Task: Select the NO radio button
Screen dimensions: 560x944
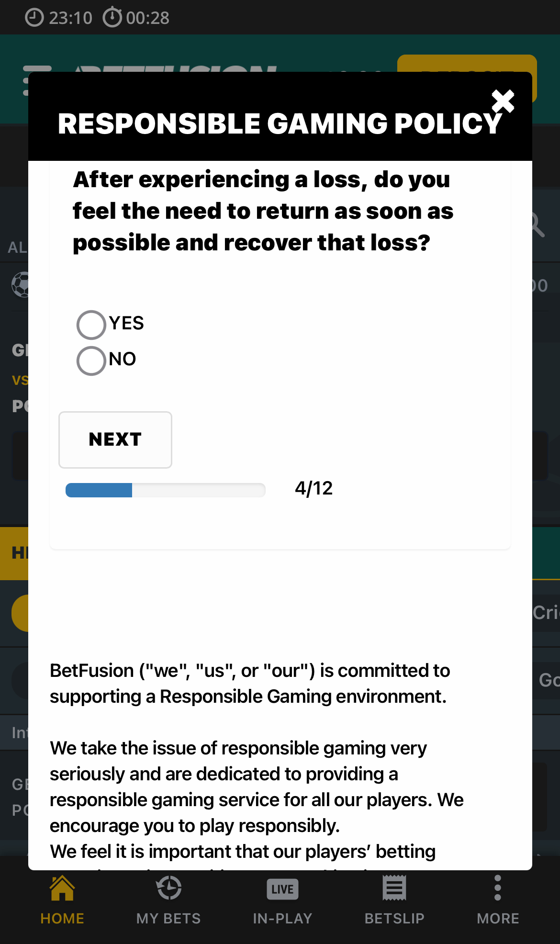Action: tap(91, 360)
